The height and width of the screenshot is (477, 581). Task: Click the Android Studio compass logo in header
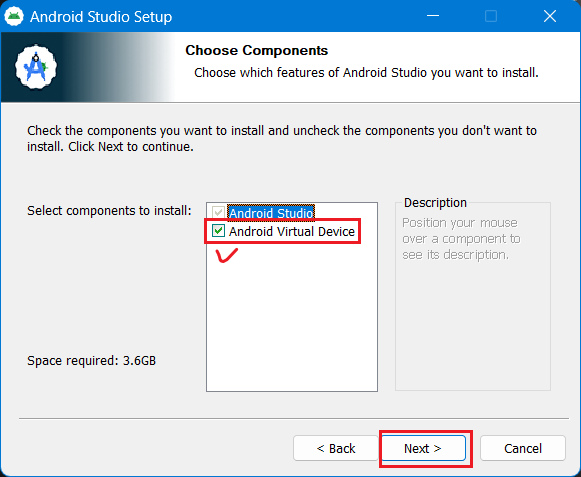pyautogui.click(x=36, y=67)
